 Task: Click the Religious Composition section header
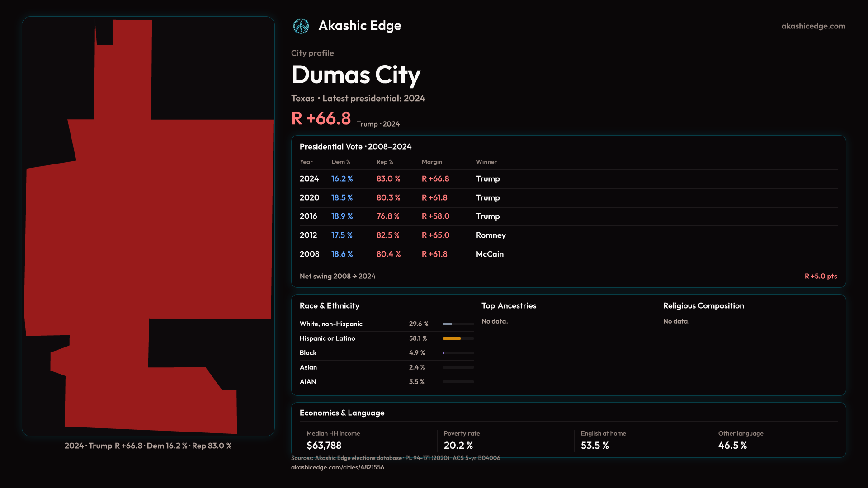coord(703,306)
